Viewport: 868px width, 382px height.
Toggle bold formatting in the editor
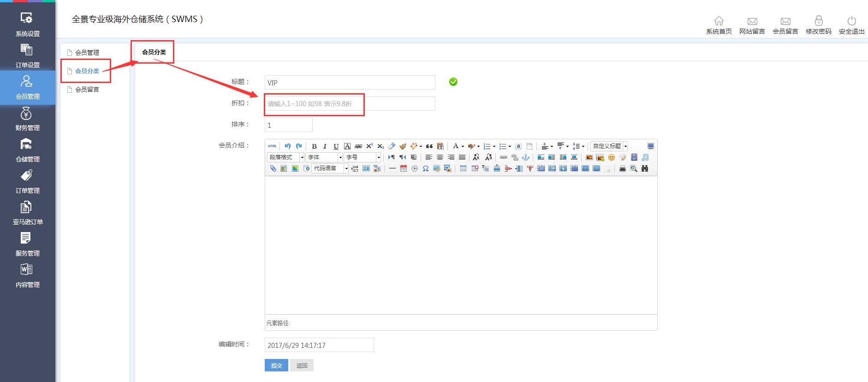coord(314,146)
